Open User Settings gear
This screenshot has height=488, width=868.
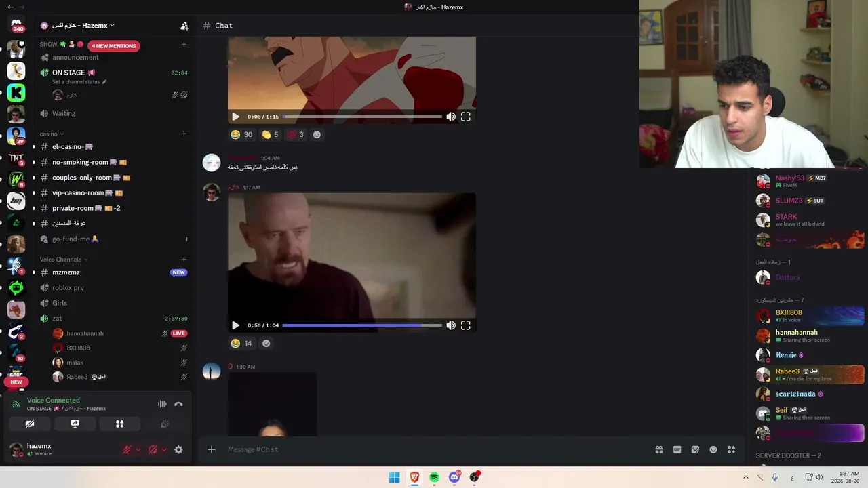tap(178, 449)
